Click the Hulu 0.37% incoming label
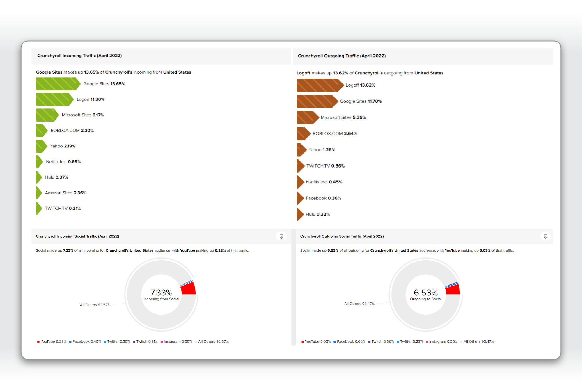582x392 pixels. (56, 177)
